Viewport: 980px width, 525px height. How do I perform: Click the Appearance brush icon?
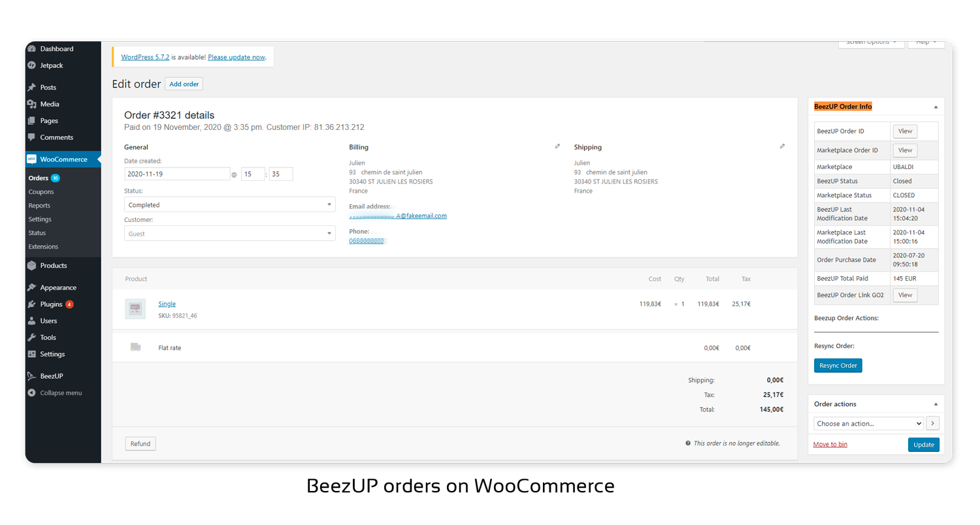point(31,287)
